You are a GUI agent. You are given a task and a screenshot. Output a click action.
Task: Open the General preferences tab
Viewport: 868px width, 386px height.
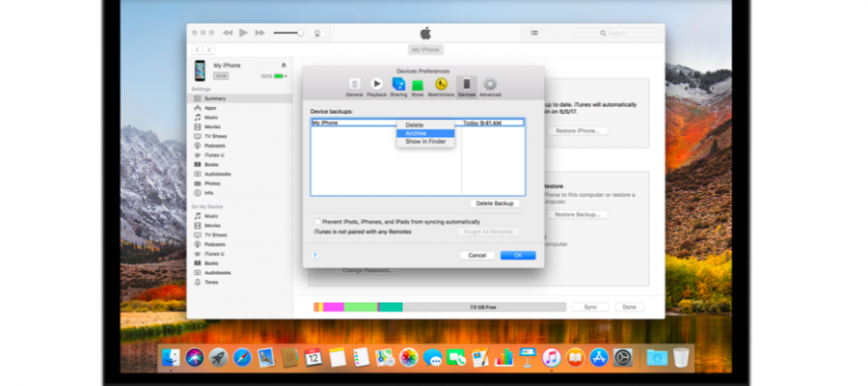(x=354, y=88)
